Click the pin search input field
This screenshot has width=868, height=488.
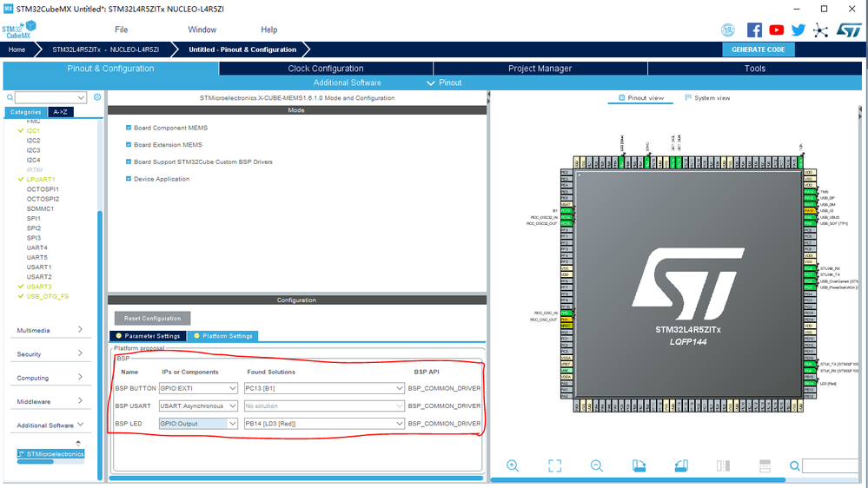click(832, 466)
